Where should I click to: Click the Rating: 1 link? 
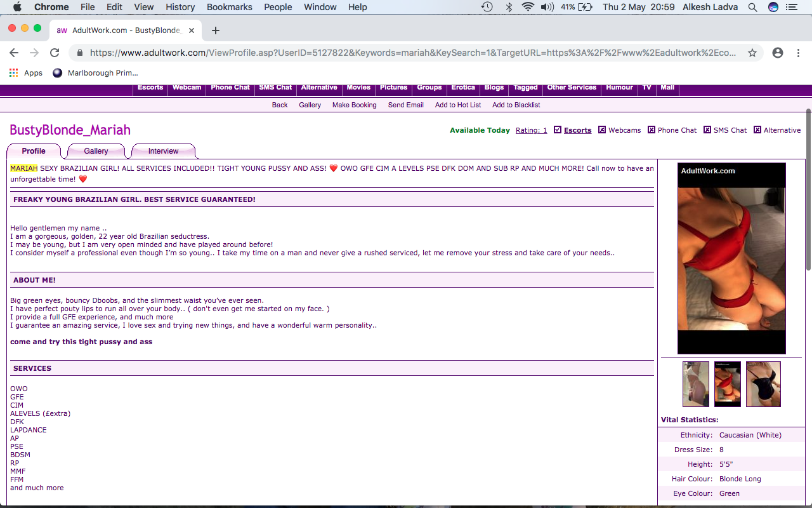(x=532, y=130)
